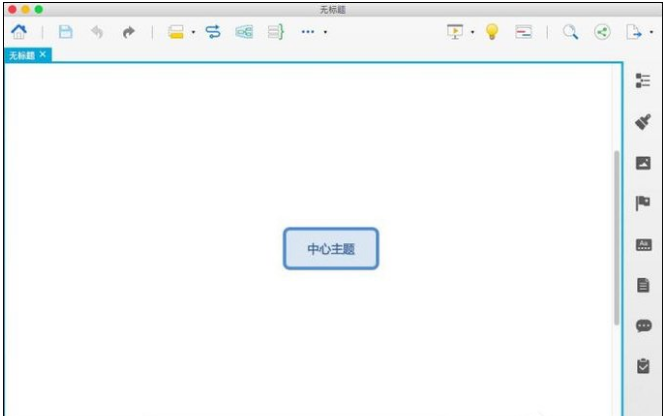Start presentation mode
665x416 pixels.
pos(455,32)
